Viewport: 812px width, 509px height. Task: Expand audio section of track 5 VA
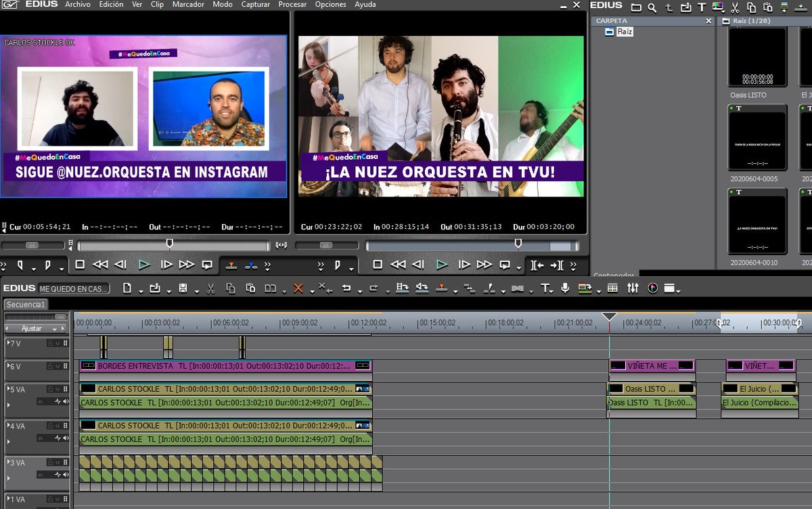[8, 405]
